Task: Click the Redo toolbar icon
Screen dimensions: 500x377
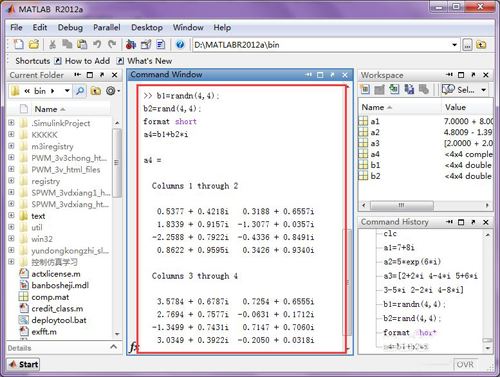Action: [112, 44]
